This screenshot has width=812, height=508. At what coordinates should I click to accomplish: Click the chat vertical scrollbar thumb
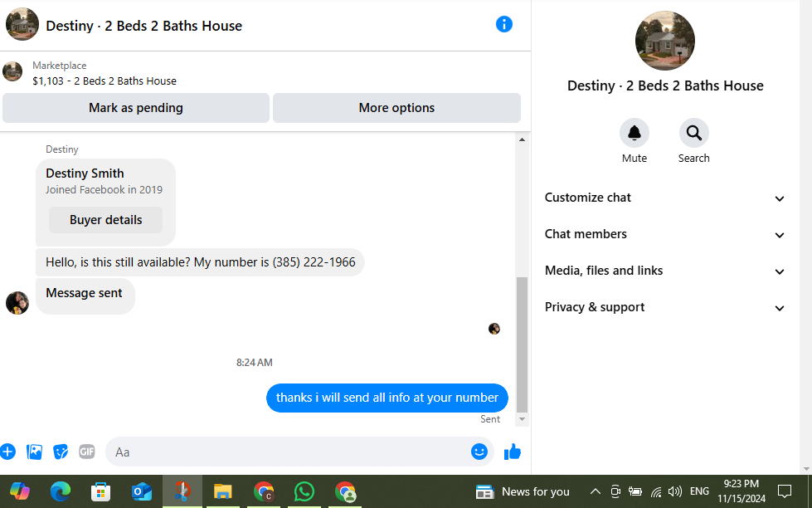tap(522, 344)
